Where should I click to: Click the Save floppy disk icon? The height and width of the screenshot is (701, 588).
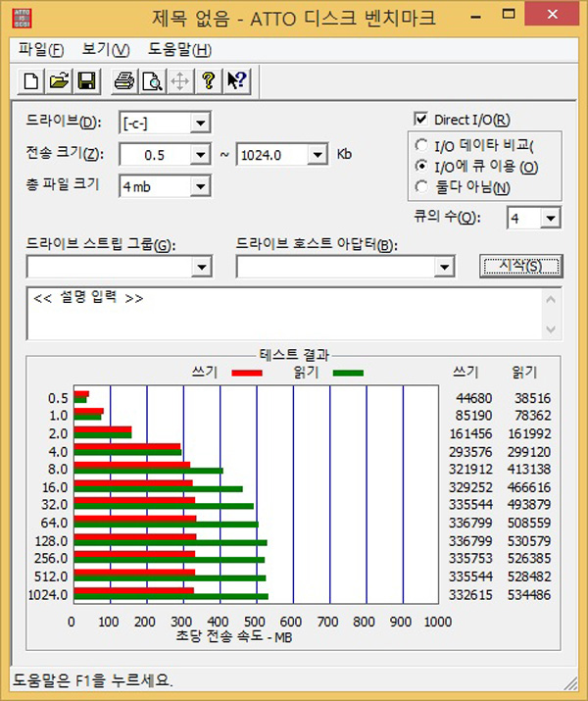[84, 81]
